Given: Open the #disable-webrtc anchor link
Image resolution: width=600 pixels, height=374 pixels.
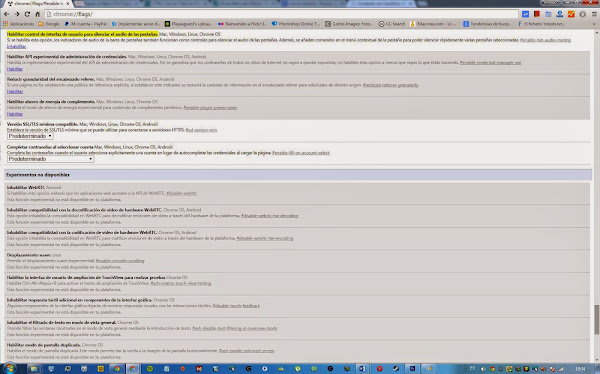Looking at the screenshot, I should 181,193.
